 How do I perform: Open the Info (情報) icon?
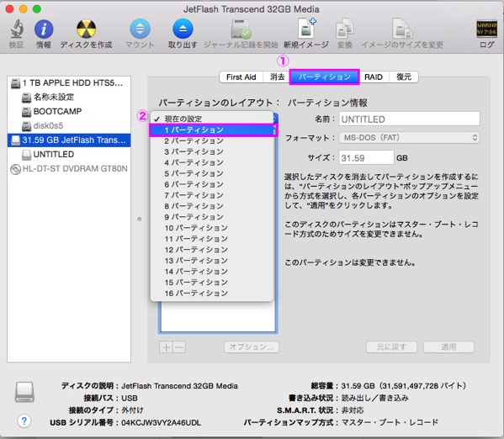click(x=44, y=29)
